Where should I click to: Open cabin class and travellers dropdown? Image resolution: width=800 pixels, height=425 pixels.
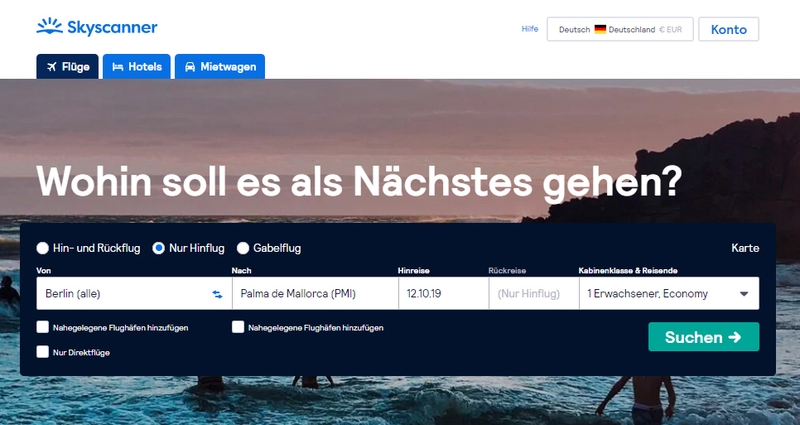669,293
